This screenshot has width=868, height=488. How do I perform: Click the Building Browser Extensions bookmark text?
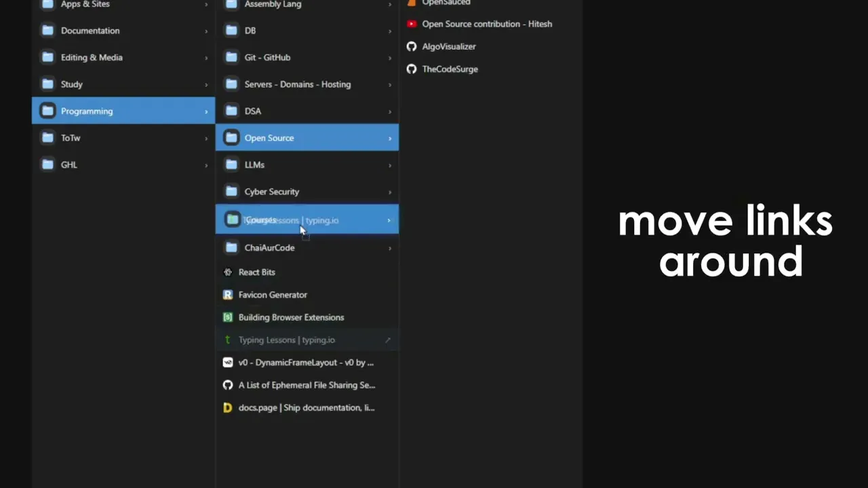(292, 317)
